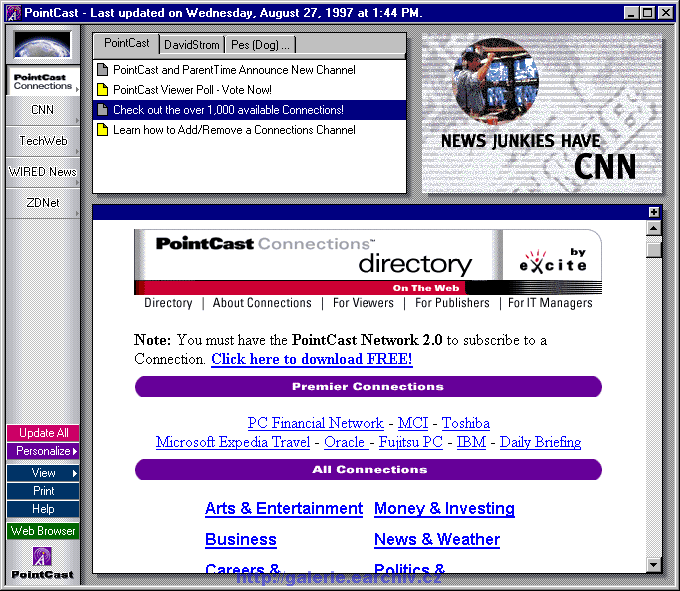Click document icon beside ParentTime announcement
The image size is (680, 591).
(x=102, y=69)
